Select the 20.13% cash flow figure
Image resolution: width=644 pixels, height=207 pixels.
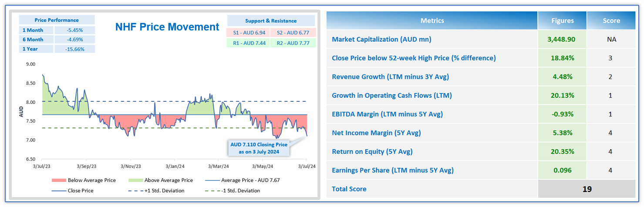coord(562,95)
